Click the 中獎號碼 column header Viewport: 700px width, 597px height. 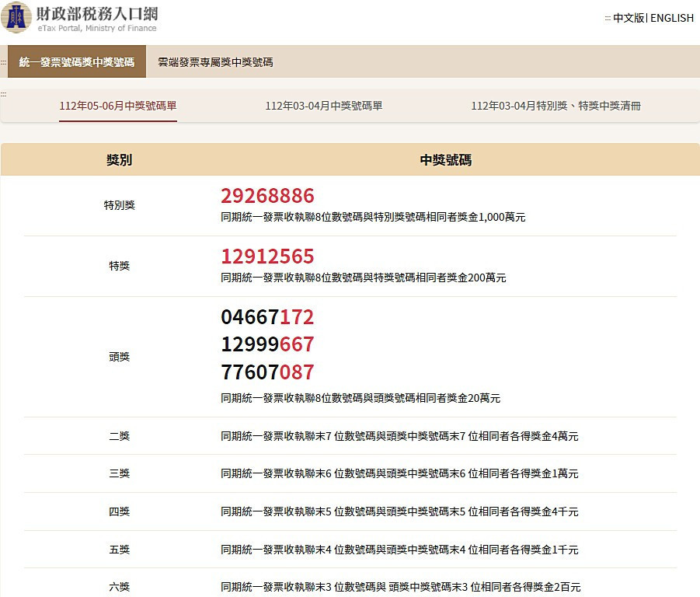point(445,160)
